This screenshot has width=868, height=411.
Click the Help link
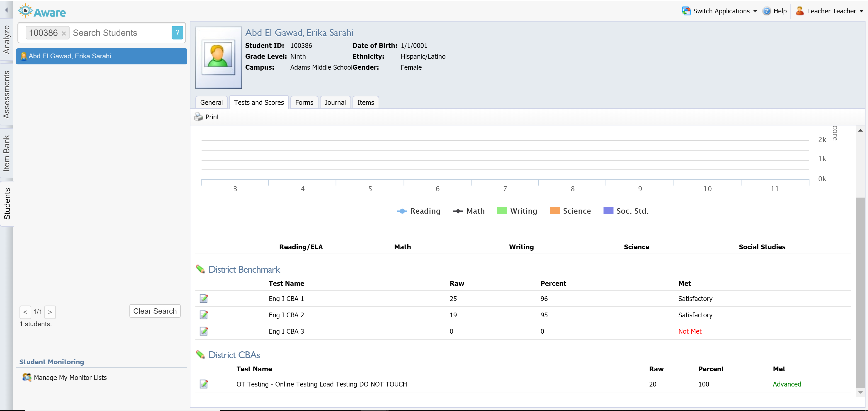point(780,11)
